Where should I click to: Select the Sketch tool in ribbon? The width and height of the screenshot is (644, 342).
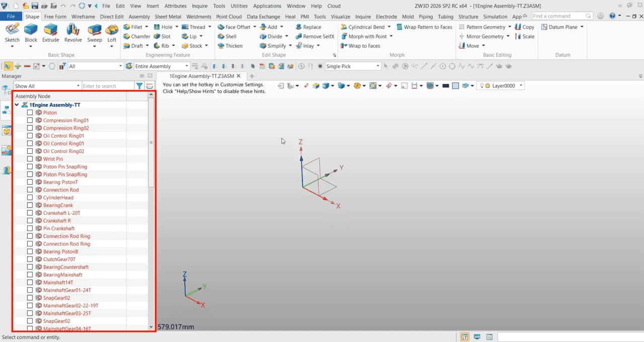pyautogui.click(x=12, y=33)
